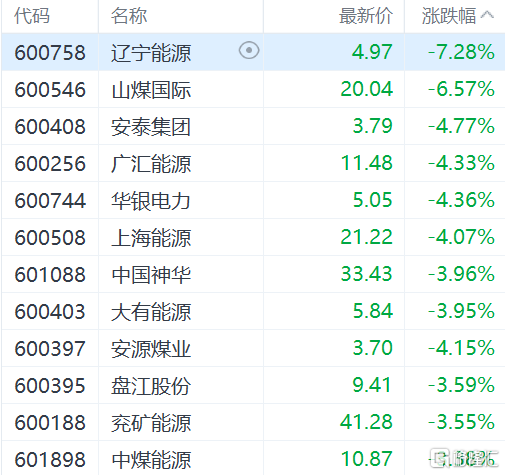Screen dimensions: 505x475
Task: Select stock code 600508
Action: (x=50, y=238)
